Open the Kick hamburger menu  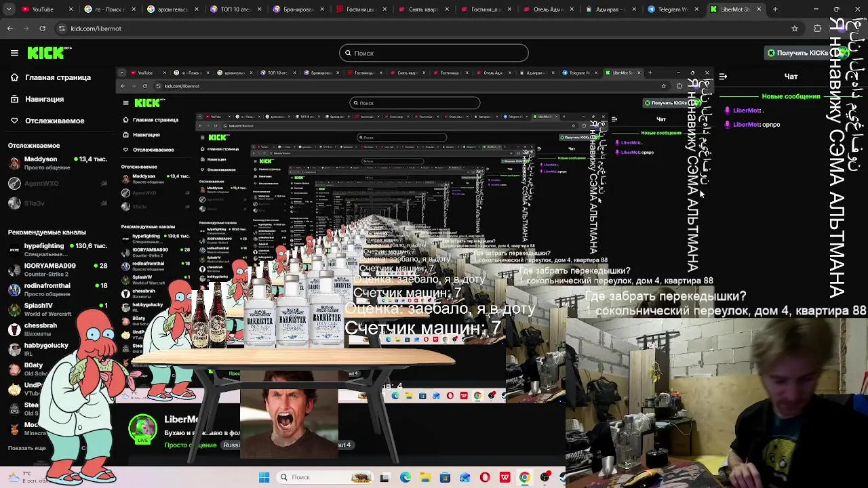click(14, 53)
